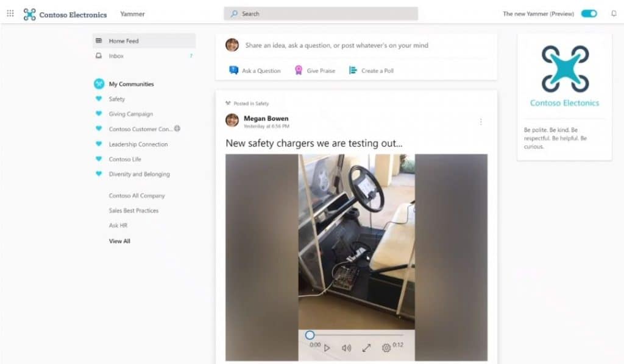Click the View All communities link
This screenshot has height=364, width=624.
[119, 240]
